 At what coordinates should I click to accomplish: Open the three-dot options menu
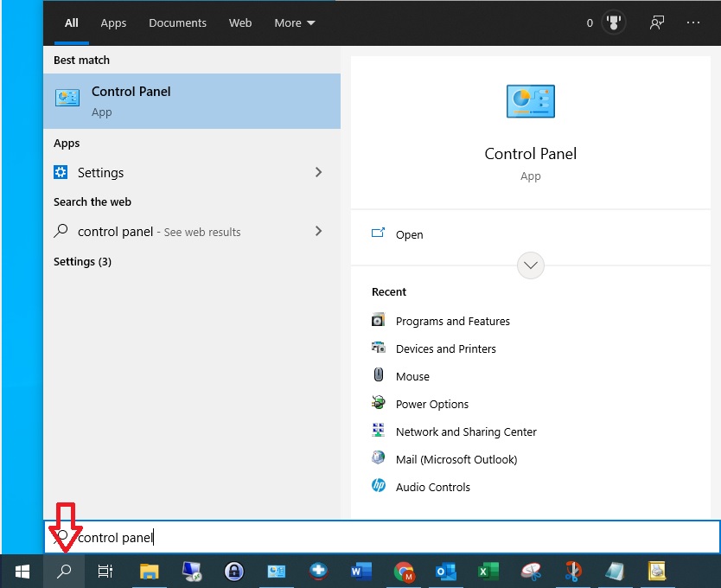[693, 22]
